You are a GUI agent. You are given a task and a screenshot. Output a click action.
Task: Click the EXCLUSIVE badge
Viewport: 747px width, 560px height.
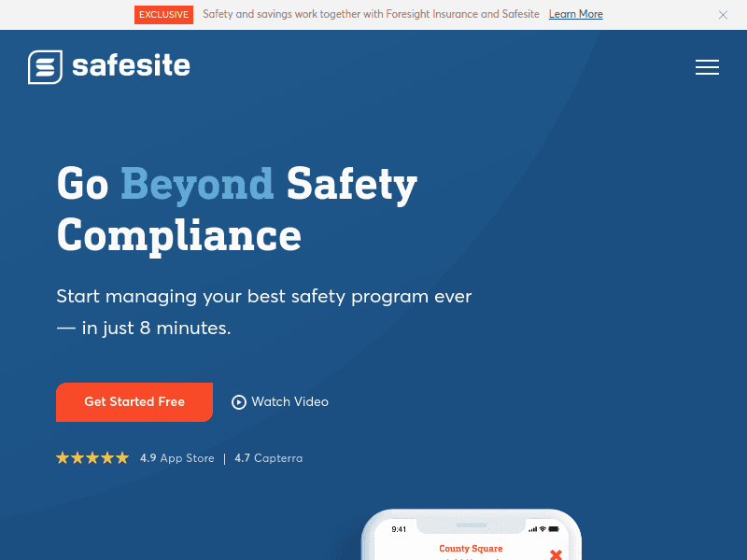click(163, 15)
